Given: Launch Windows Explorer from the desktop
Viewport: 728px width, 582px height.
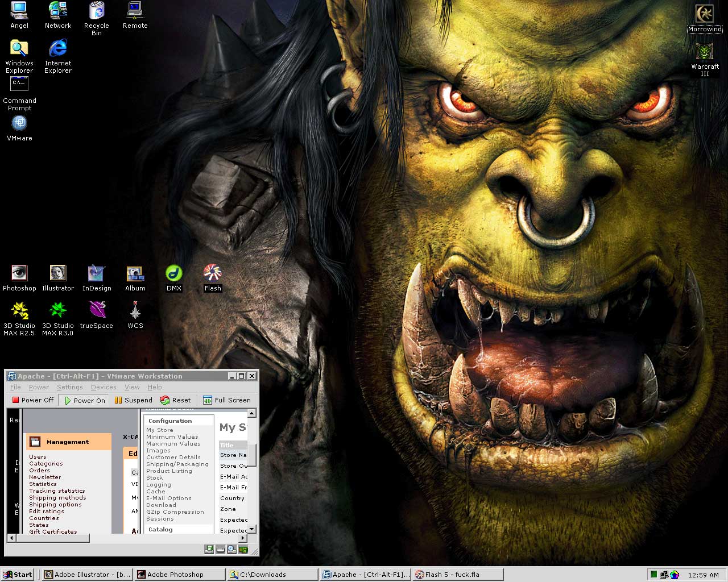Looking at the screenshot, I should [x=19, y=56].
